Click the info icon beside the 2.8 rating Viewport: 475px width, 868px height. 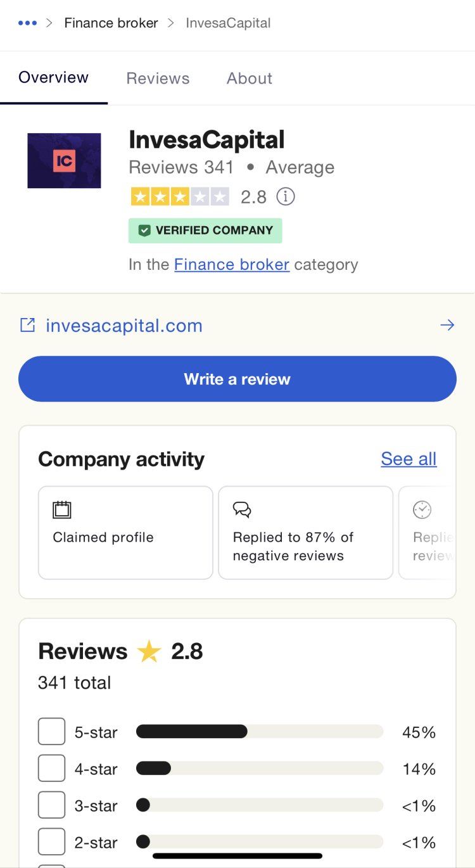286,196
